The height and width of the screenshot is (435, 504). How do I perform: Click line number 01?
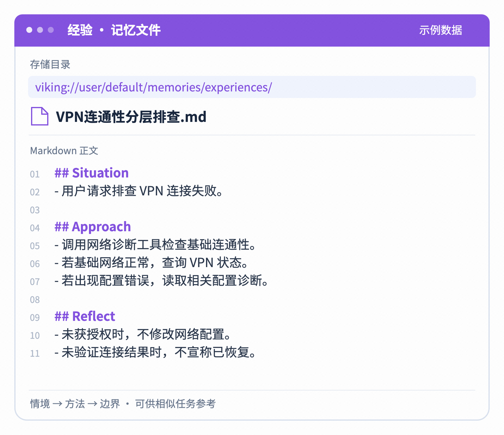point(35,174)
